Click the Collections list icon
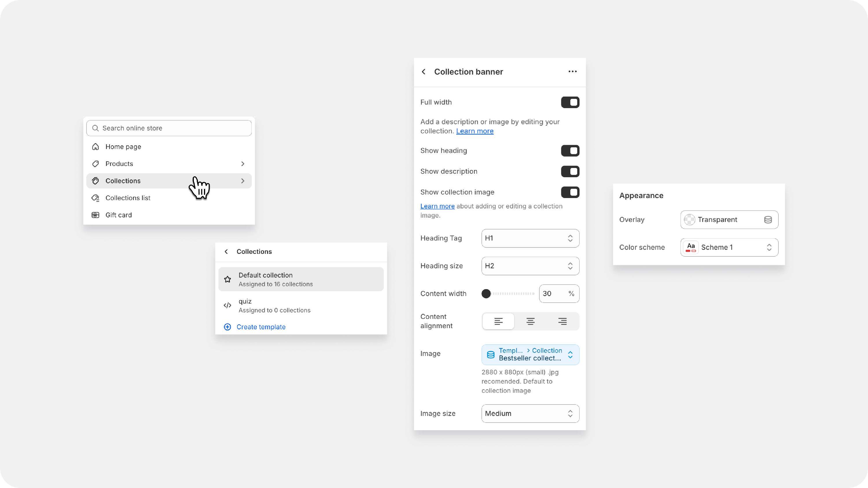 [95, 198]
